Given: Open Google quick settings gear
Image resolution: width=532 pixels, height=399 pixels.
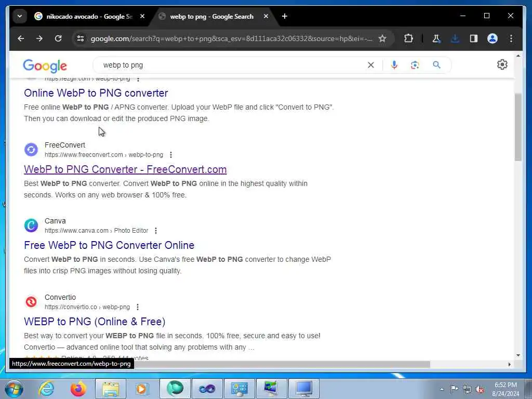Looking at the screenshot, I should (x=502, y=64).
